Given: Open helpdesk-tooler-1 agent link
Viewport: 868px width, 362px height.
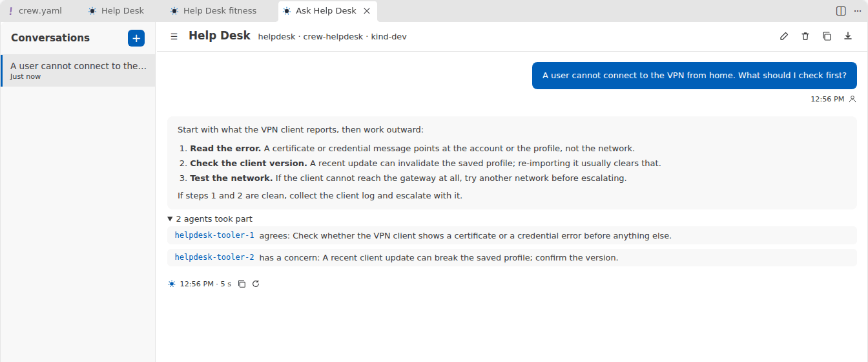Looking at the screenshot, I should 214,235.
